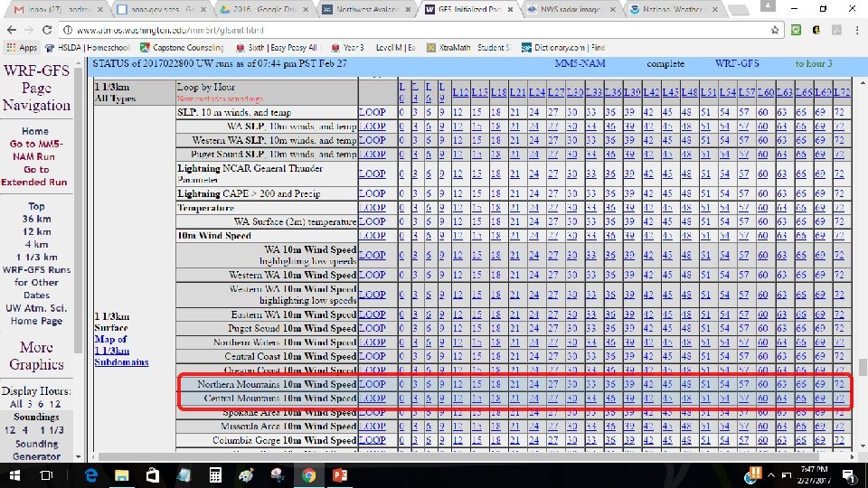The width and height of the screenshot is (868, 488).
Task: Open the Sixth Easy Peasy bookmark
Action: pos(277,48)
